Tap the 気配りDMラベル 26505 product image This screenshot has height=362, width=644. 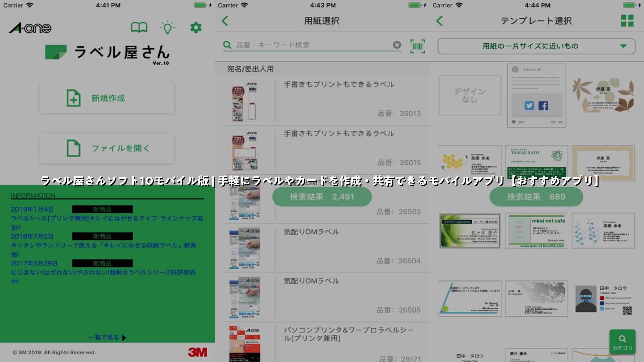click(x=245, y=298)
